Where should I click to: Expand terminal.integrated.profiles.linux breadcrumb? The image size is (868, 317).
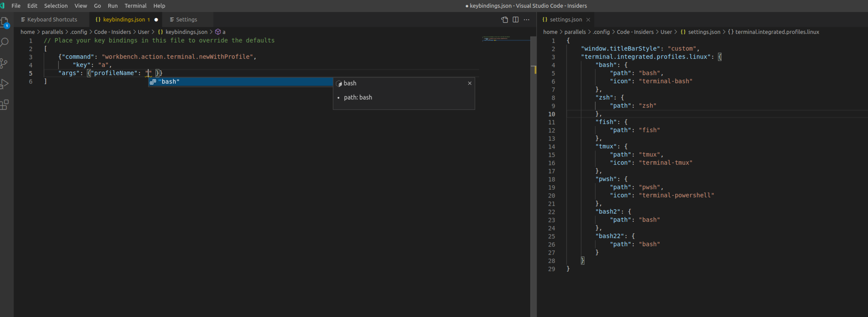point(777,32)
